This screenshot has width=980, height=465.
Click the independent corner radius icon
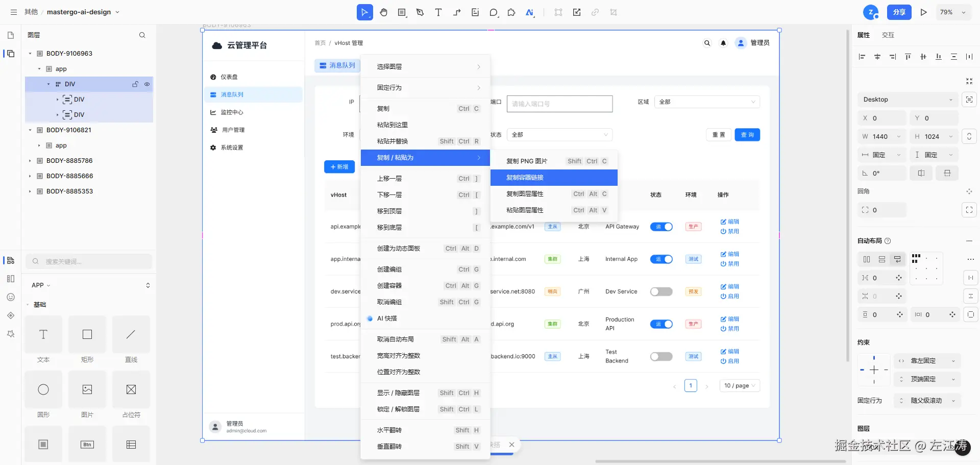coord(969,210)
